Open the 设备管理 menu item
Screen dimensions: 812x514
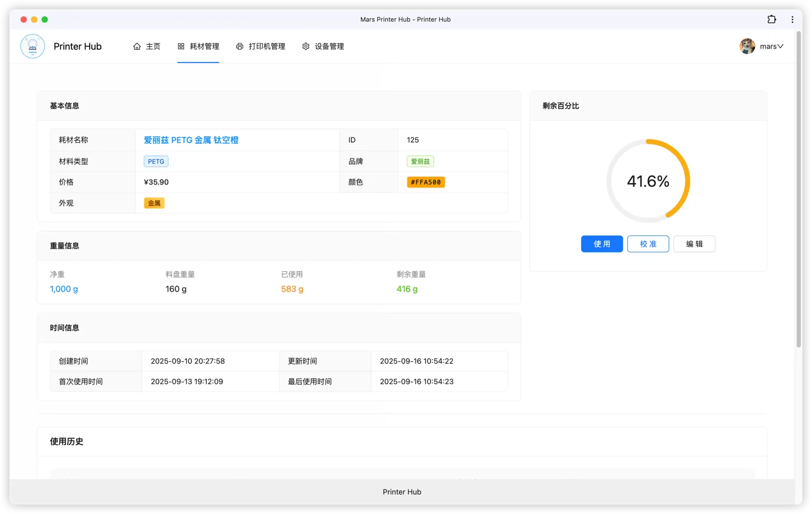tap(329, 47)
